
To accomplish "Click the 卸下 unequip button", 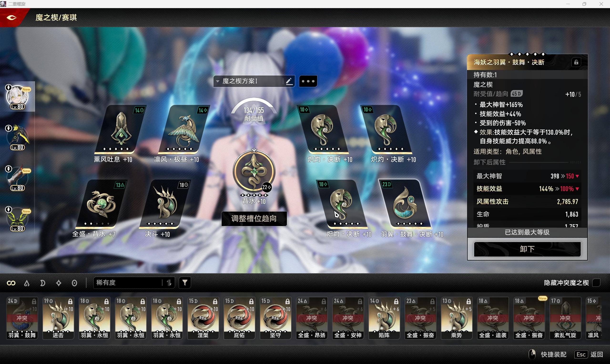I will click(x=527, y=249).
